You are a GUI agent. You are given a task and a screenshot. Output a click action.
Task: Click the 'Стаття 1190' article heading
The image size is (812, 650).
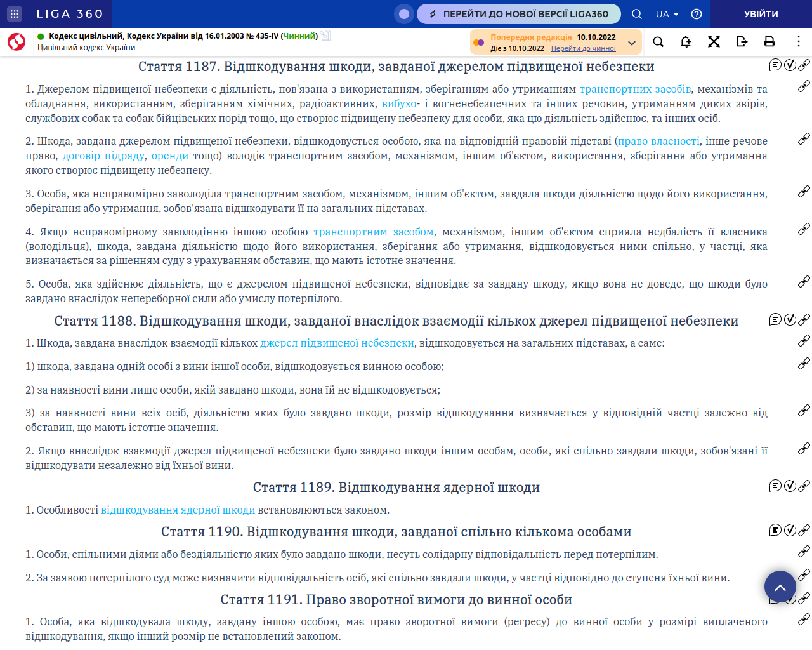coord(396,532)
